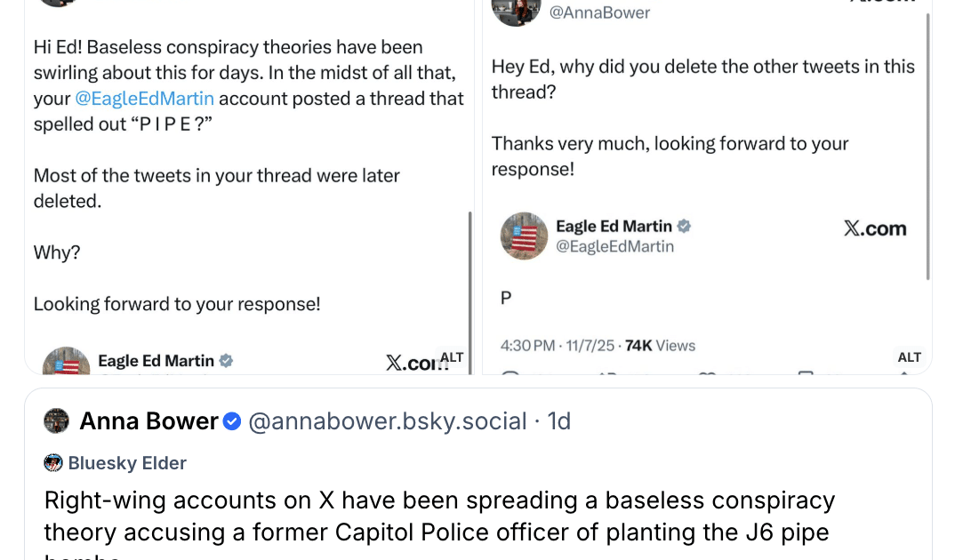Click the verified badge next to Eagle Ed Martin
The width and height of the screenshot is (955, 560).
685,227
